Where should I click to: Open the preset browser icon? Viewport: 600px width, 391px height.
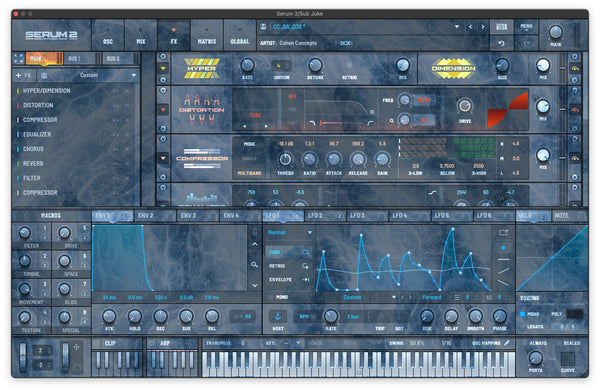pos(501,27)
